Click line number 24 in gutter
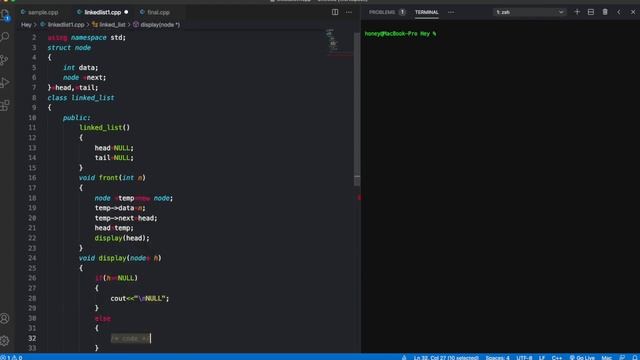Screen dimensions: 640x360 (x=32, y=258)
